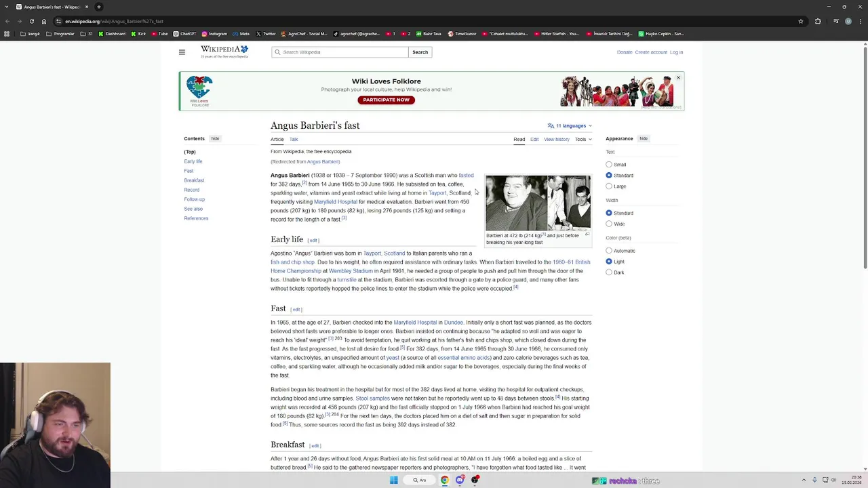Open the Tools dropdown
Screen dimensions: 868x488
coord(583,140)
